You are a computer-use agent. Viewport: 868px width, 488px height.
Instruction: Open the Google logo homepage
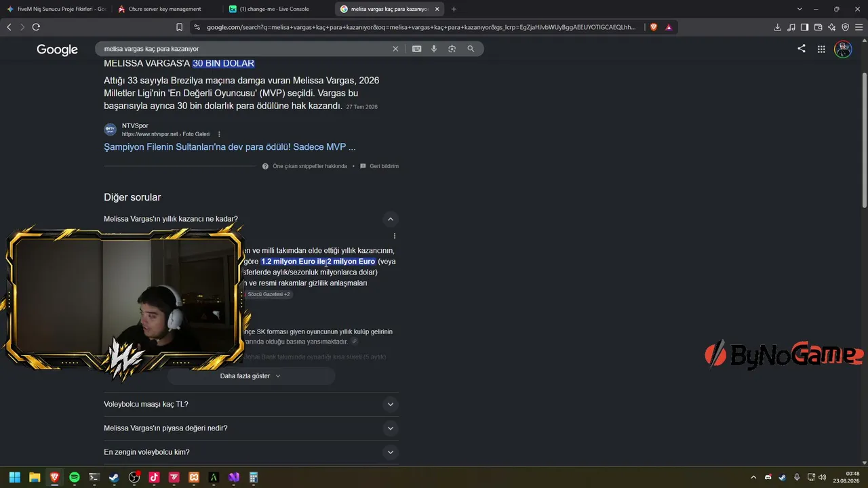pyautogui.click(x=57, y=49)
